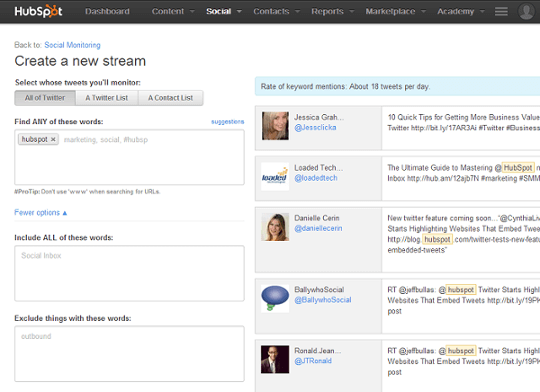This screenshot has width=540, height=392.
Task: Open @JTRonald Twitter handle
Action: pyautogui.click(x=313, y=361)
